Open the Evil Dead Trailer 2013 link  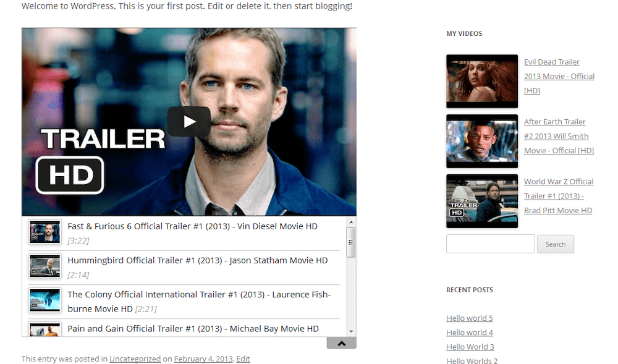click(559, 76)
